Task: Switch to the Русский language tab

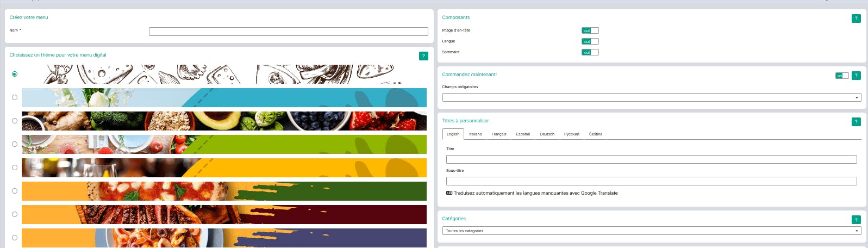Action: [572, 134]
